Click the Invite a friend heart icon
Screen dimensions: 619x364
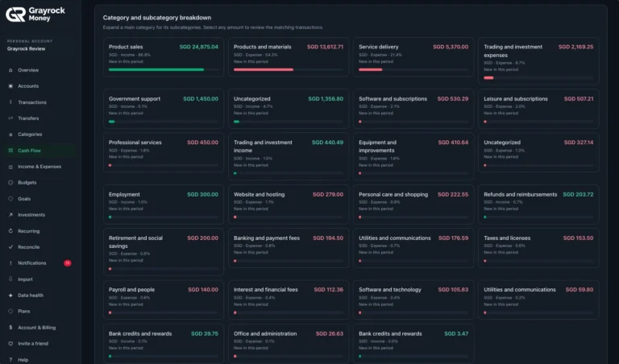(x=10, y=344)
